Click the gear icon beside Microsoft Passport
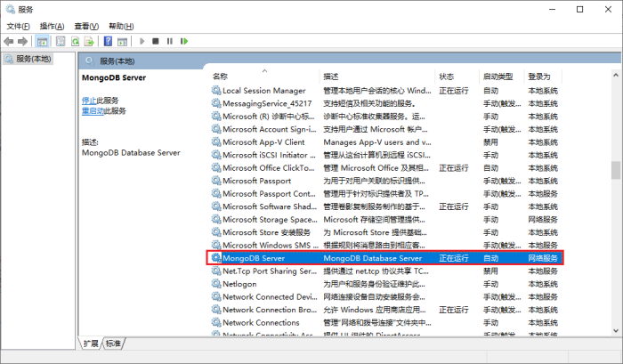 pyautogui.click(x=216, y=181)
